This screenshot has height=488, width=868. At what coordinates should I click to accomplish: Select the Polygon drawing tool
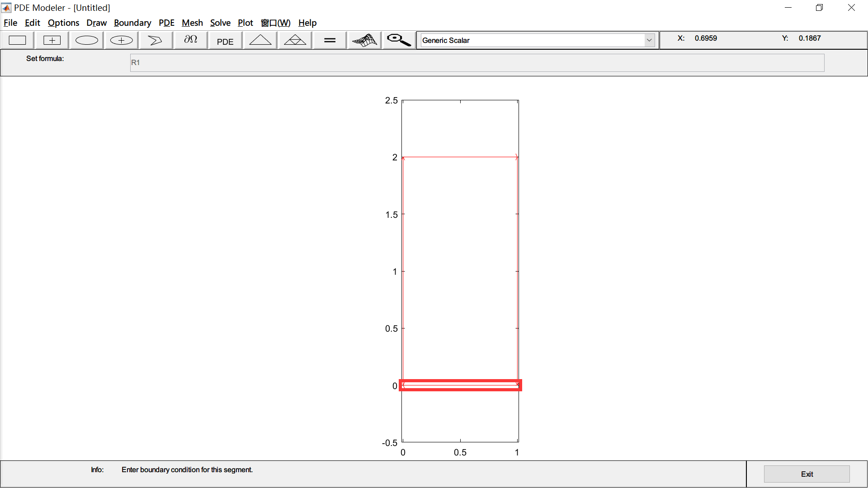(x=155, y=40)
